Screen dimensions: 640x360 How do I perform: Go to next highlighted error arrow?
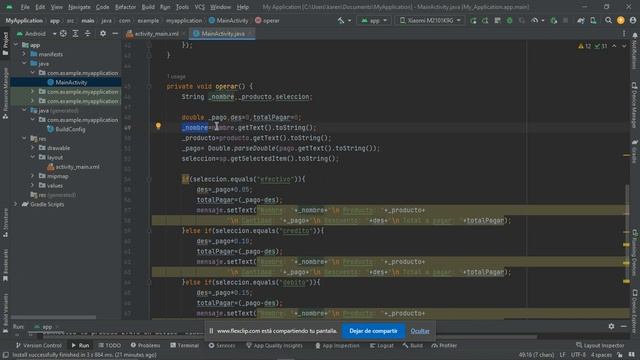click(624, 46)
